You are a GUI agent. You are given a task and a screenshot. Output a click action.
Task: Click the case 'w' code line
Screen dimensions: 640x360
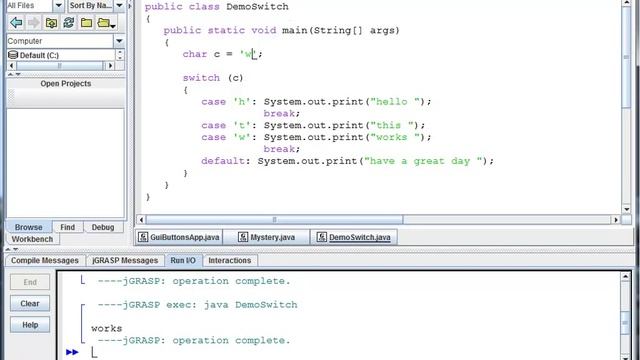(316, 137)
